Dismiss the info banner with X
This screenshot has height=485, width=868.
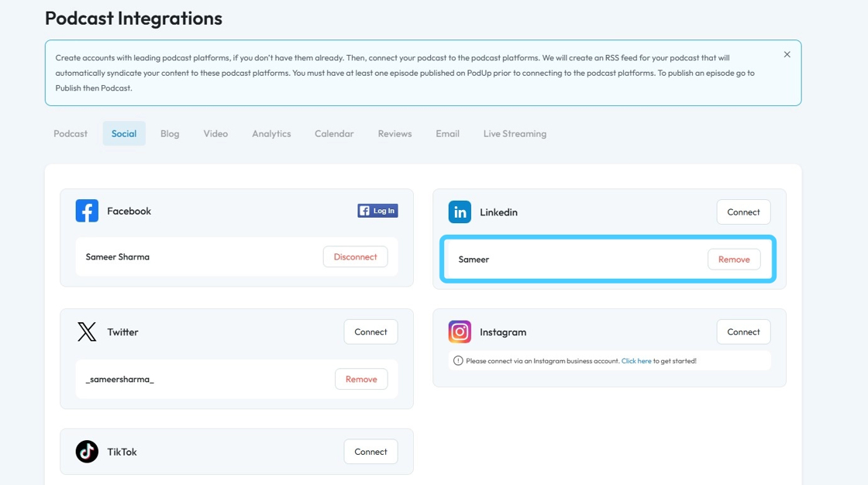787,54
